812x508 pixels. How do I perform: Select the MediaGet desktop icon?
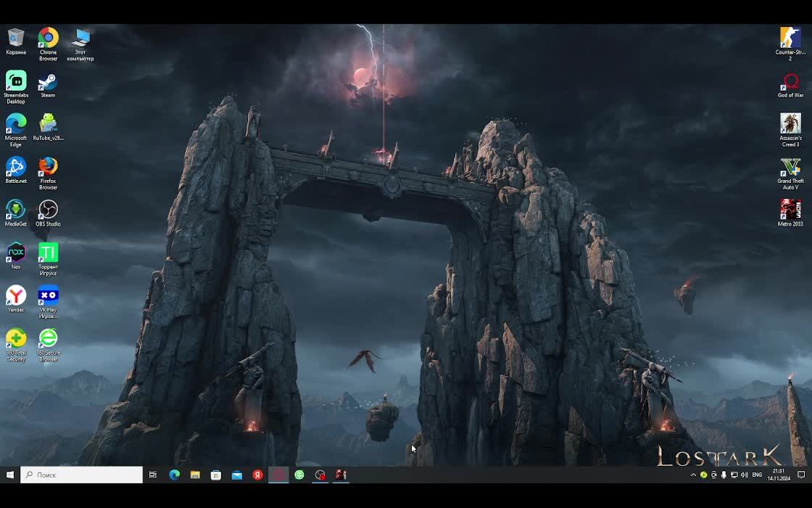tap(16, 213)
